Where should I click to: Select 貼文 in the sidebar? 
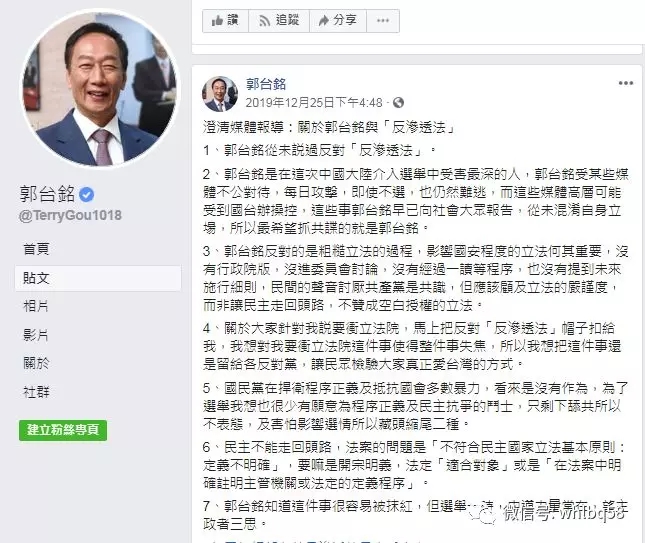pos(98,278)
